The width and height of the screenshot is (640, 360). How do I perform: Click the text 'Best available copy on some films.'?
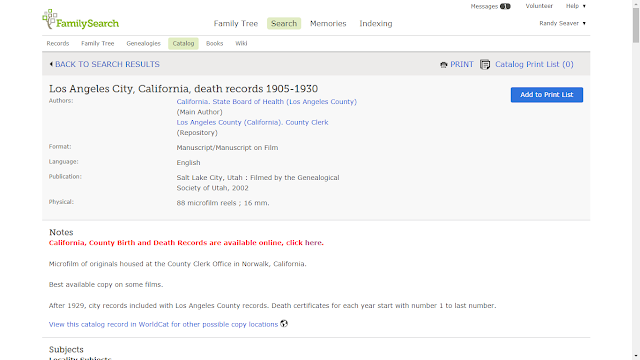pos(106,284)
